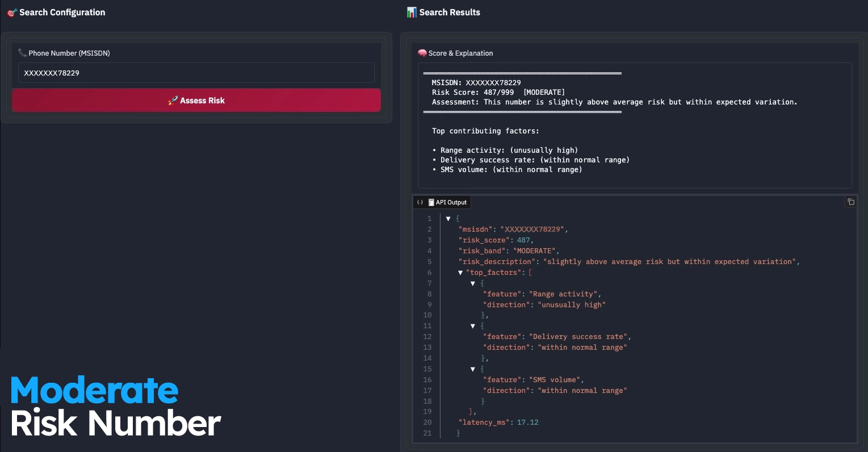Viewport: 868px width, 452px height.
Task: Click "Delivery success rate: (within normal range)" bullet
Action: (531, 160)
